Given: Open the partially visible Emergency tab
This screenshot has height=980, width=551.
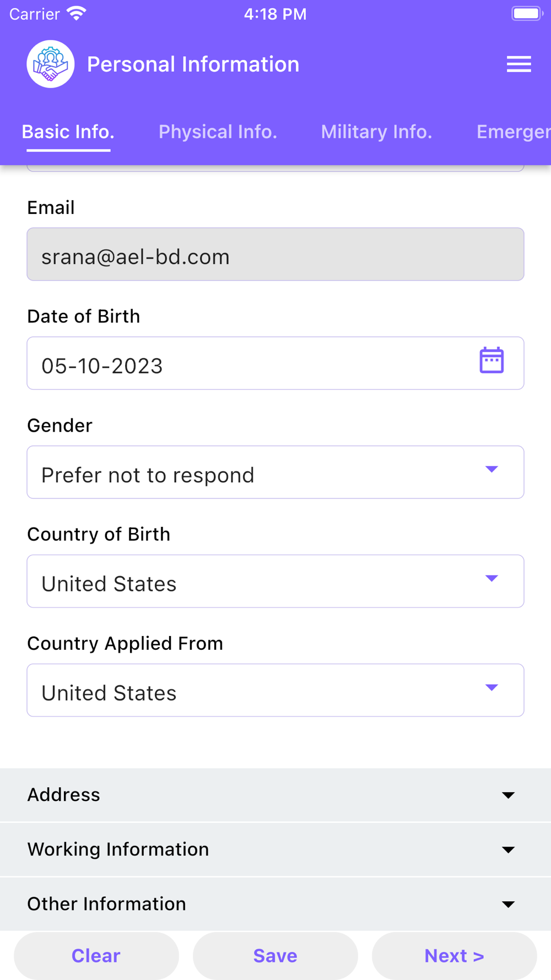Looking at the screenshot, I should (512, 132).
